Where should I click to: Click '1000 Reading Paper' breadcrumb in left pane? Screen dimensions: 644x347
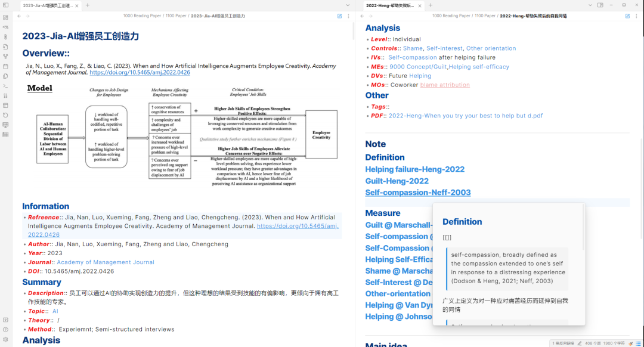pos(142,16)
